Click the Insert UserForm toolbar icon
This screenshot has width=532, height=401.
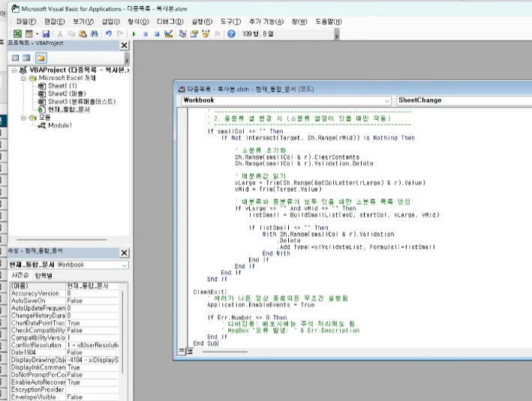pyautogui.click(x=29, y=34)
